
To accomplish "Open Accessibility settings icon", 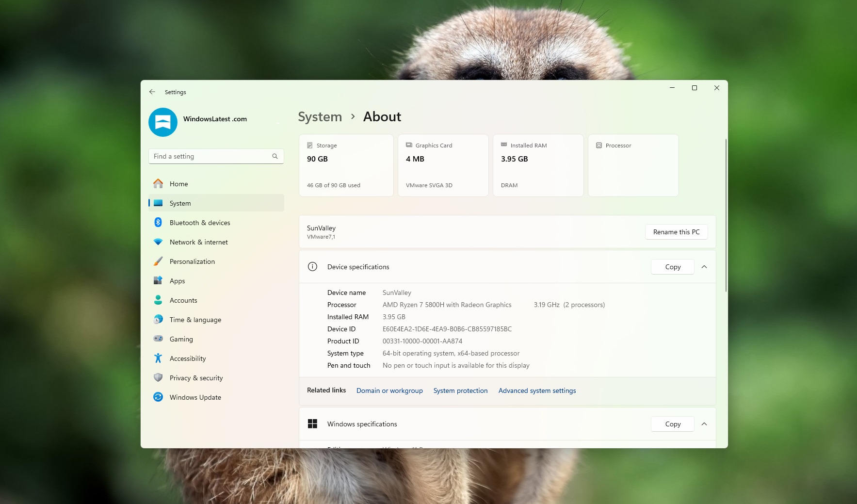I will pyautogui.click(x=159, y=358).
